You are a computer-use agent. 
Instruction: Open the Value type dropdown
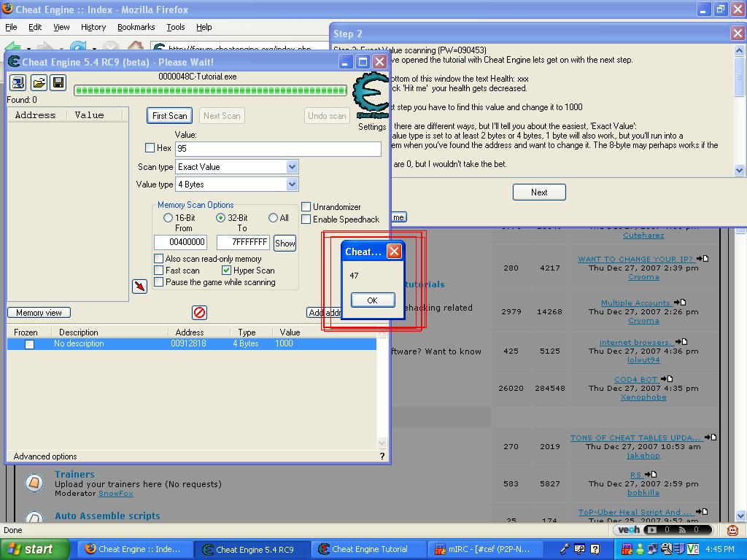pyautogui.click(x=292, y=184)
